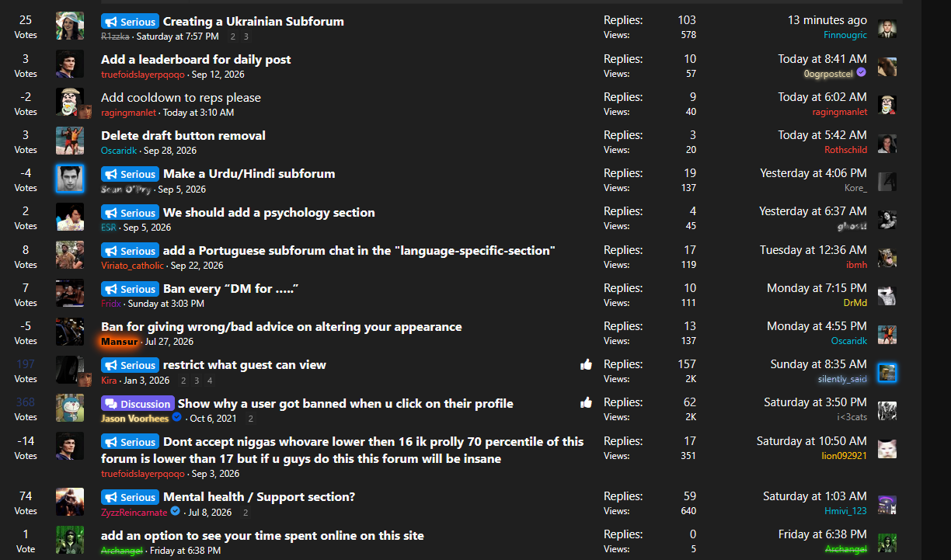This screenshot has height=560, width=951.
Task: Open the 'Creating a Ukrainian Subforum' thread
Action: click(x=253, y=22)
